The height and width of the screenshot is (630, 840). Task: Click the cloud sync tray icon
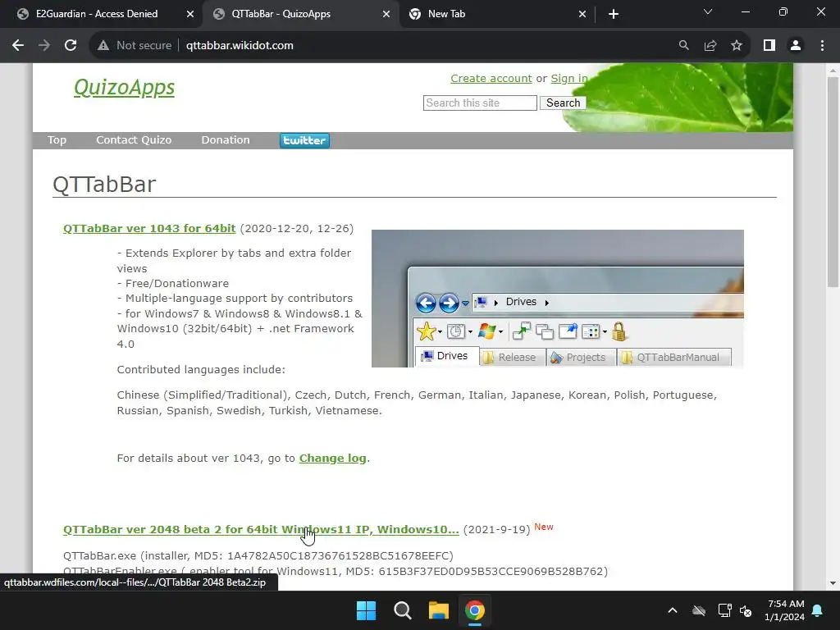(699, 610)
